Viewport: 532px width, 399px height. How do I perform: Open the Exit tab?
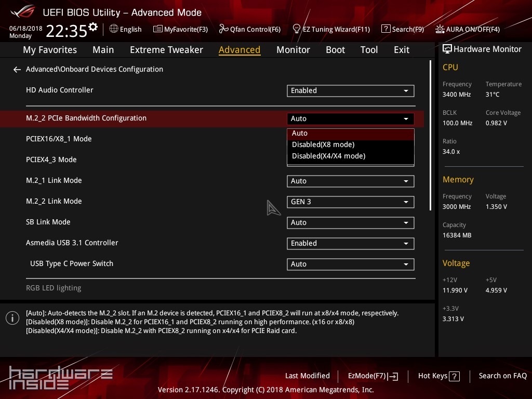[x=402, y=50]
